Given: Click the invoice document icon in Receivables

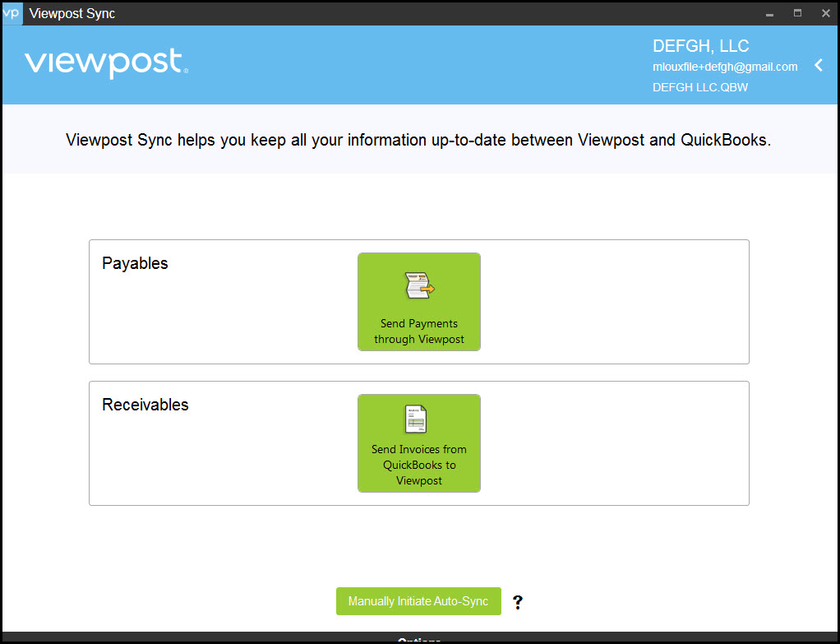Looking at the screenshot, I should (416, 419).
